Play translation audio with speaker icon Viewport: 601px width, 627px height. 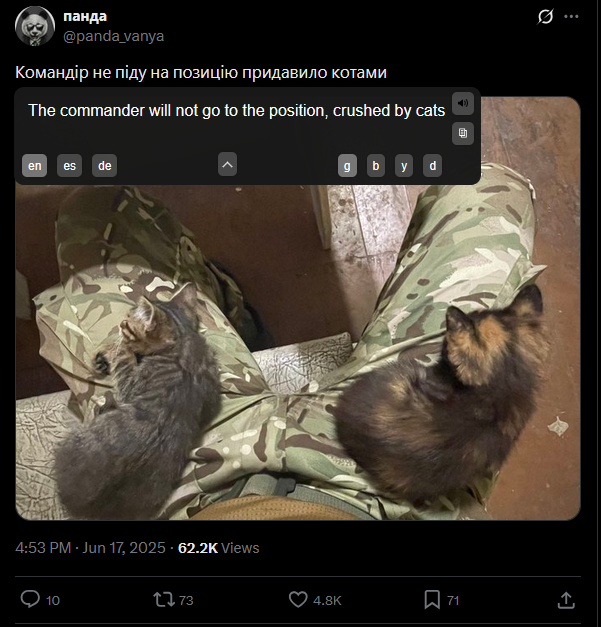463,104
